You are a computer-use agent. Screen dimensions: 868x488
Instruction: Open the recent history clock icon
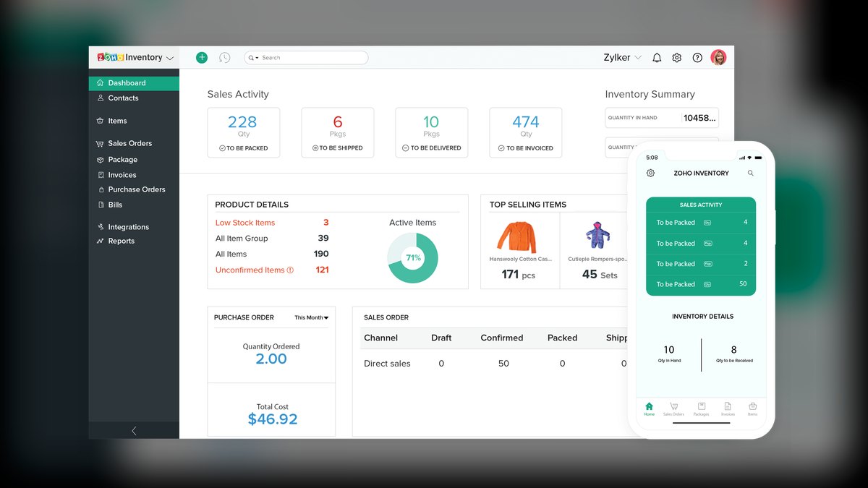(225, 57)
